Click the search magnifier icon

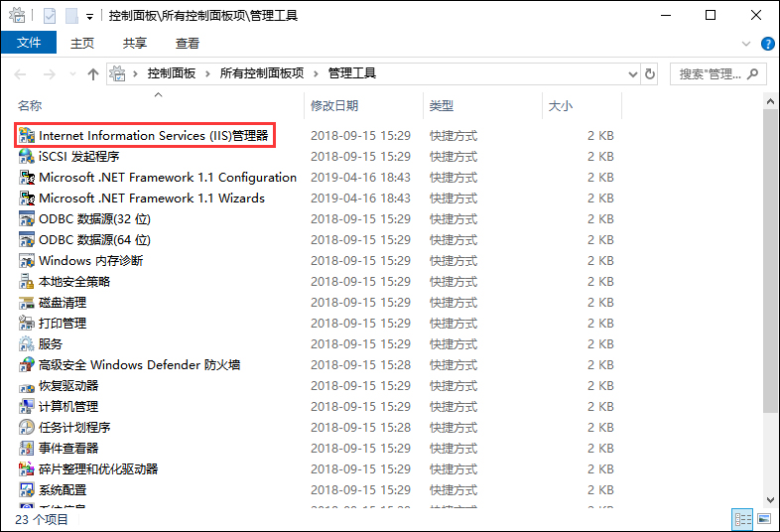[753, 74]
